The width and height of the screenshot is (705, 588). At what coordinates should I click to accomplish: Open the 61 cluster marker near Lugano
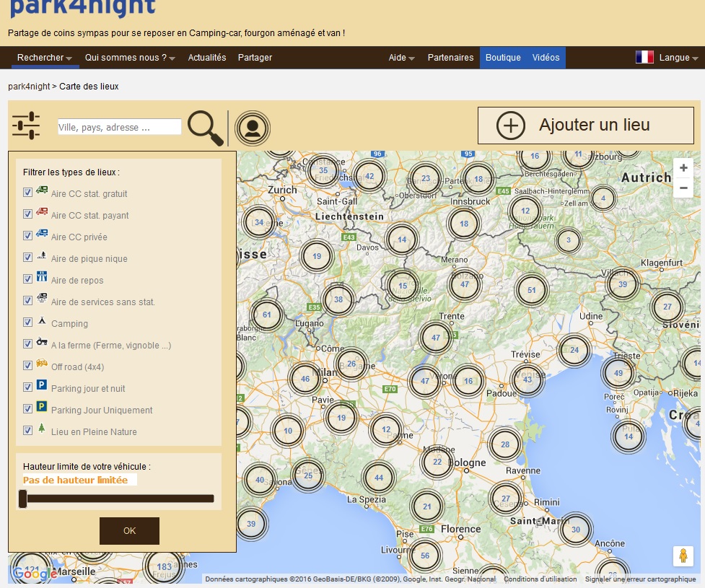[266, 315]
